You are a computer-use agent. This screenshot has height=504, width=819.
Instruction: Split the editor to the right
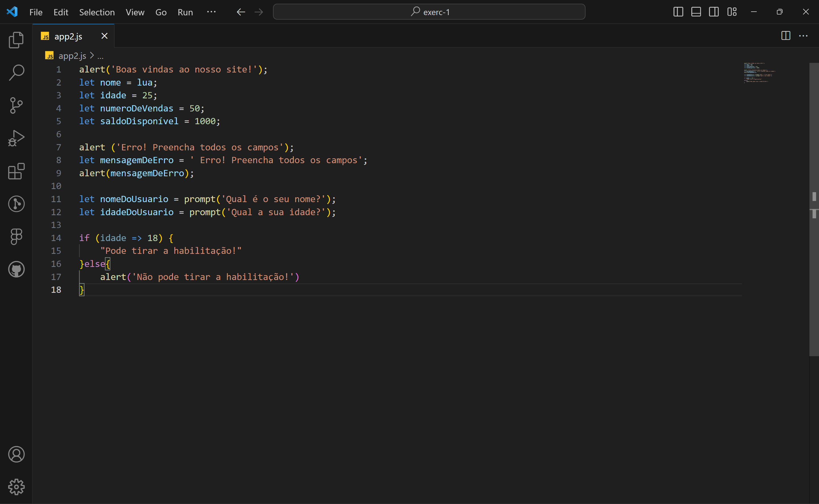click(786, 36)
